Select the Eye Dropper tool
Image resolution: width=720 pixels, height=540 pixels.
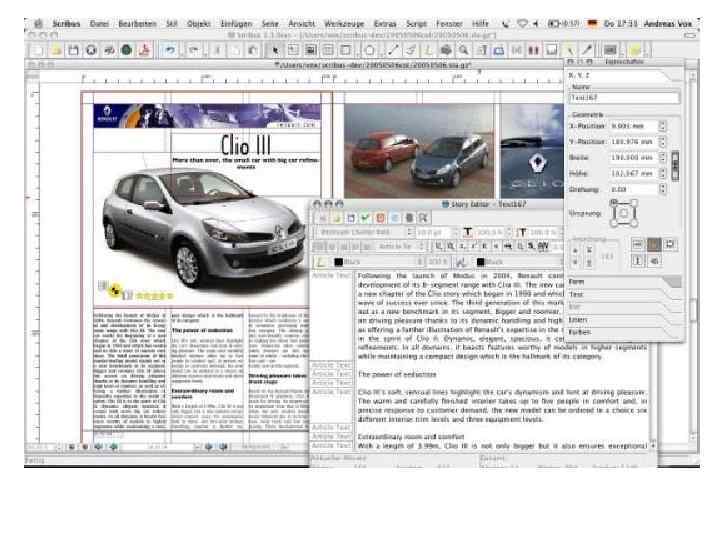click(x=587, y=50)
